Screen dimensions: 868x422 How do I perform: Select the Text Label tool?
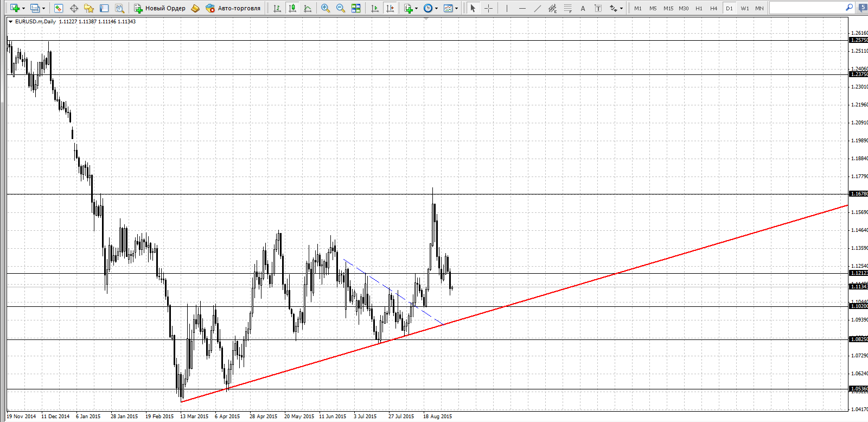[x=598, y=8]
